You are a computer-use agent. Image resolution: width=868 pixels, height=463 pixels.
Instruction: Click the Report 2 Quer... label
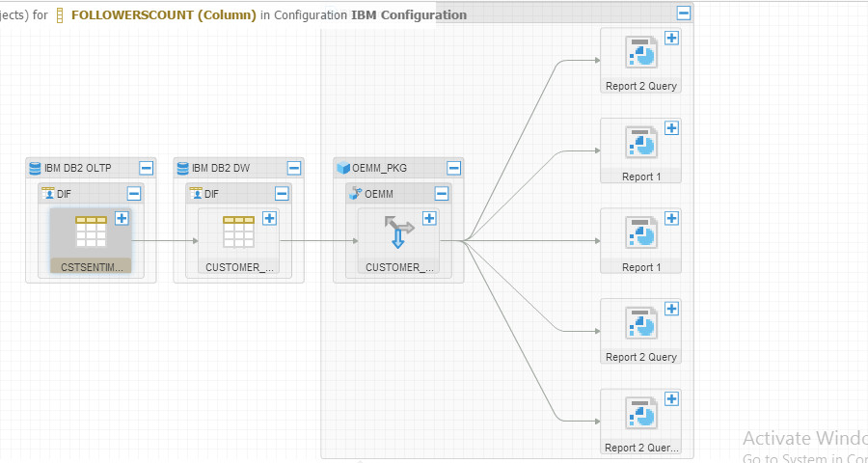[x=642, y=448]
